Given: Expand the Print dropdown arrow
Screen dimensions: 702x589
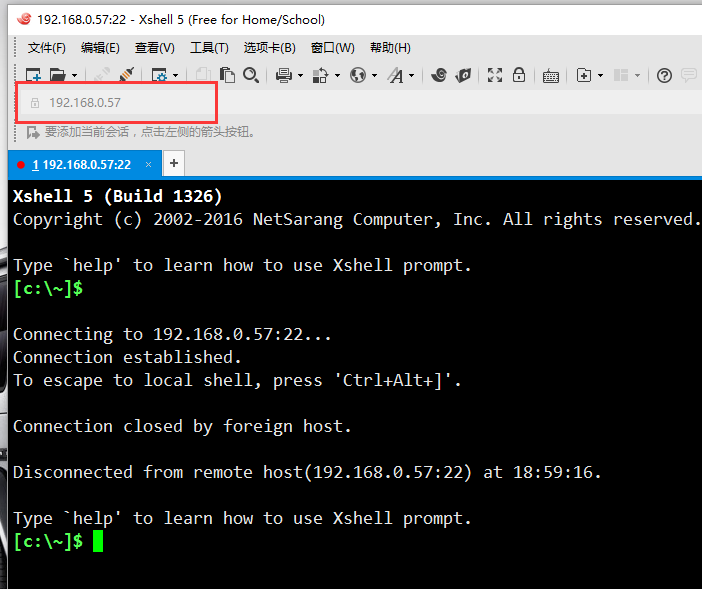Looking at the screenshot, I should [x=300, y=76].
